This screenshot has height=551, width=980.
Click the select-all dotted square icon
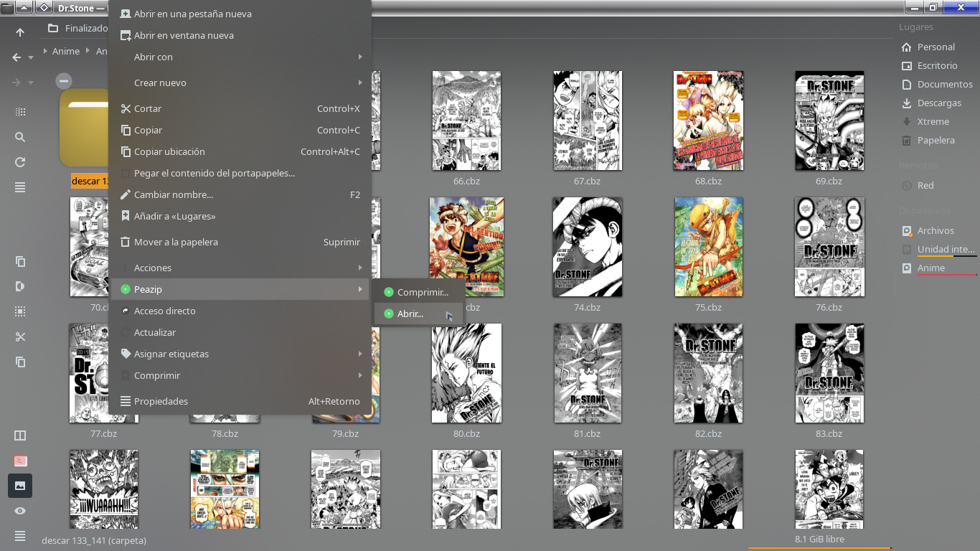coord(20,311)
